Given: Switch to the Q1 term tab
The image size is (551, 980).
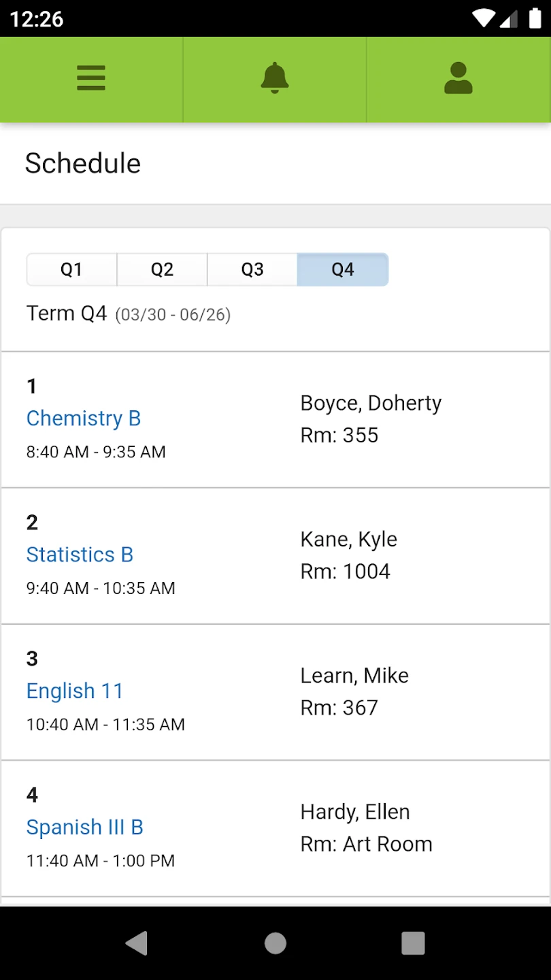Looking at the screenshot, I should (71, 269).
